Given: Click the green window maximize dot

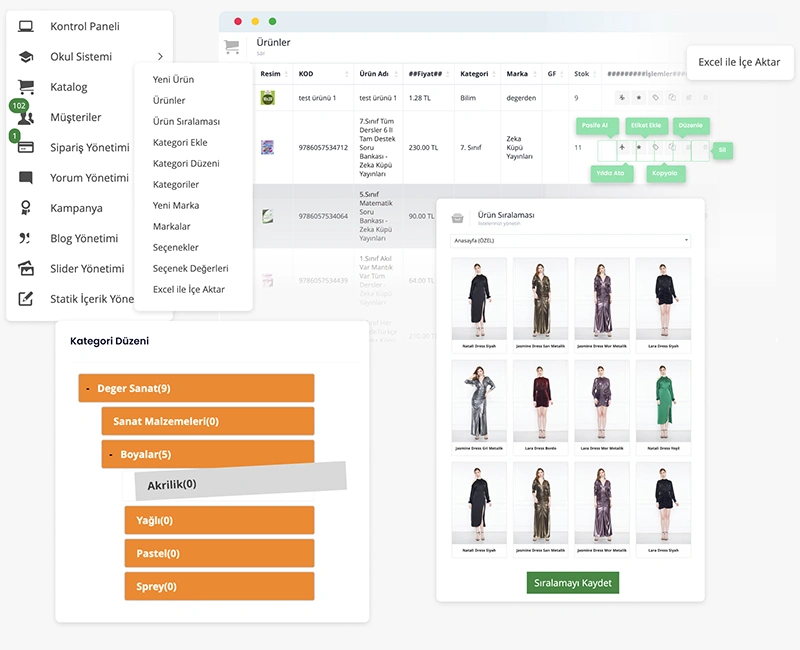Looking at the screenshot, I should click(x=272, y=21).
